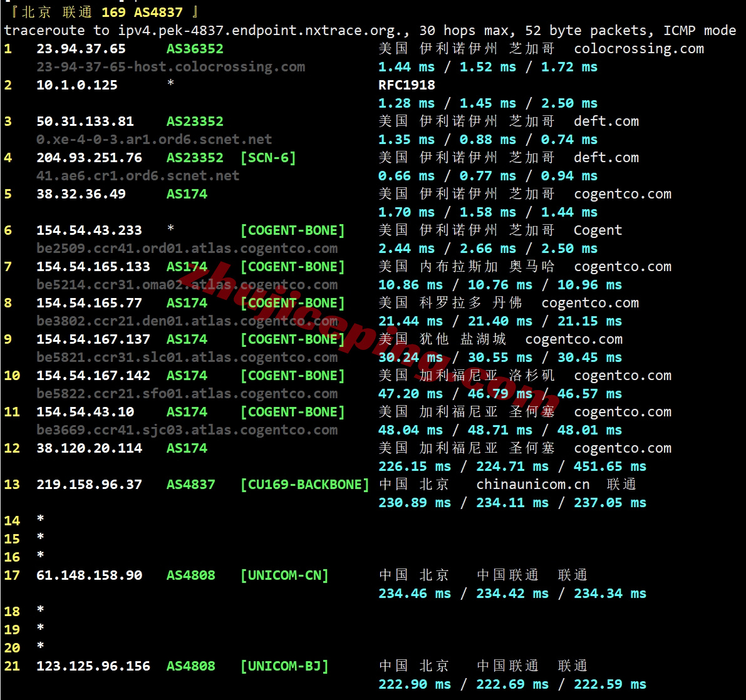This screenshot has width=746, height=700.
Task: Click hop 12 IP address 38.120.20.114
Action: pos(89,448)
